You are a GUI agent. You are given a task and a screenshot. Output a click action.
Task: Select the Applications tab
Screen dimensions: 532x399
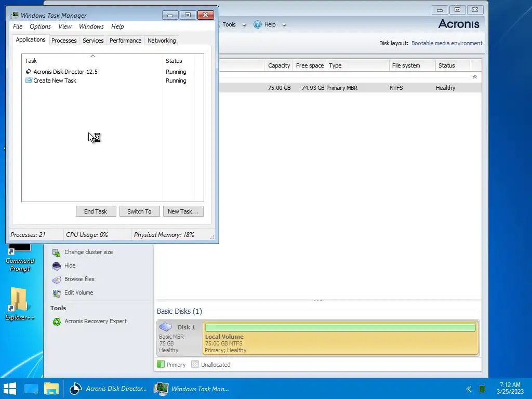tap(31, 39)
